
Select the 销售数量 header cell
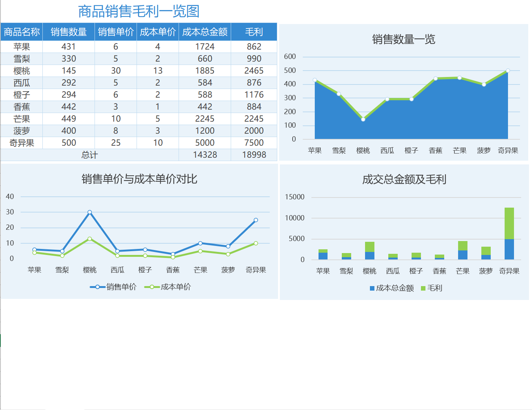69,32
